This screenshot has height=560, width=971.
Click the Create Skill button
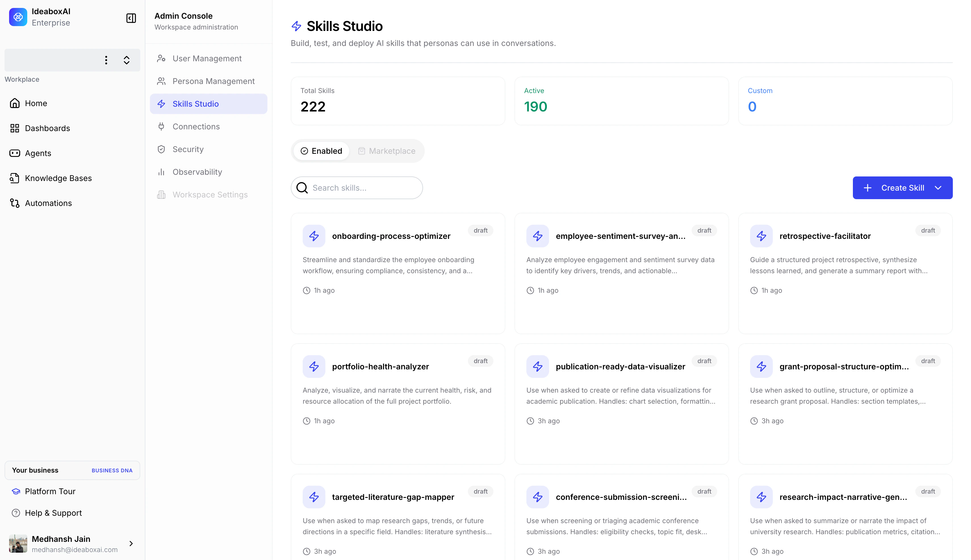pyautogui.click(x=903, y=188)
